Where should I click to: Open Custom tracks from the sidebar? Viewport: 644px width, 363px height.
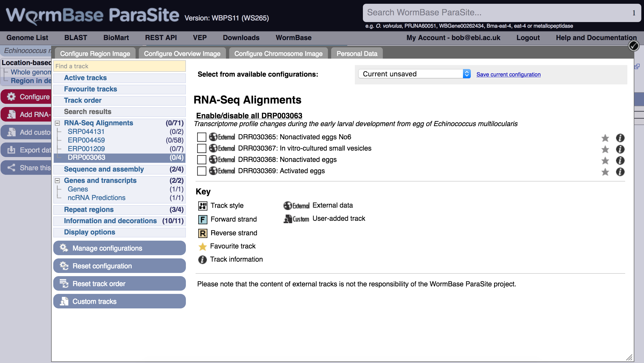(x=119, y=301)
